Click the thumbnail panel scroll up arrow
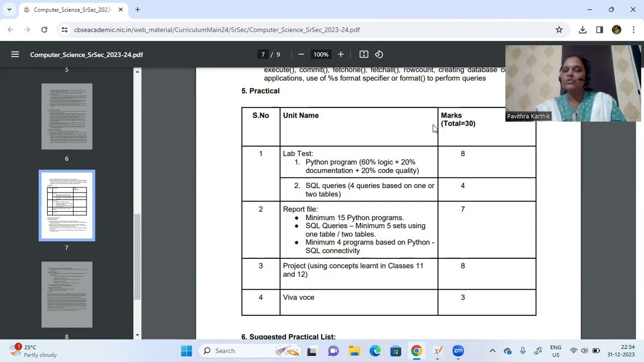The width and height of the screenshot is (644, 362). (x=137, y=72)
